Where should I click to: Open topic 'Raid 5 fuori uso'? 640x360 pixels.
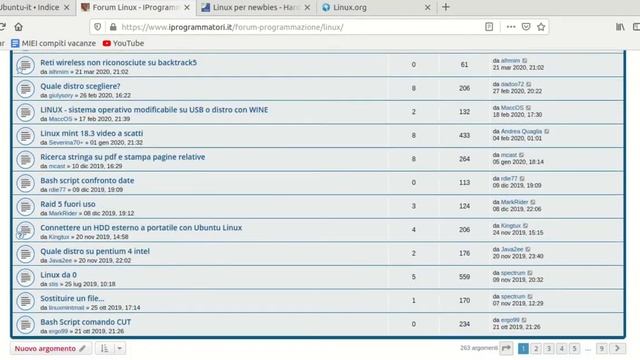pyautogui.click(x=68, y=204)
